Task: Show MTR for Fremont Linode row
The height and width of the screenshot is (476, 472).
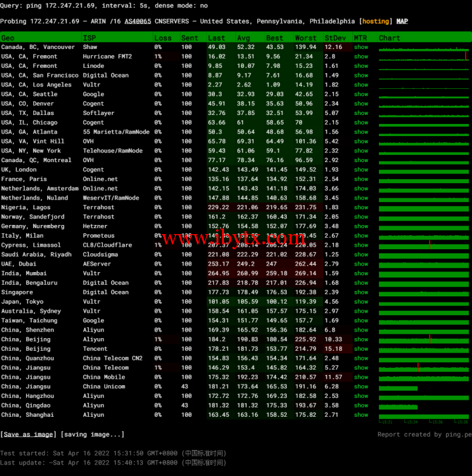Action: 361,66
